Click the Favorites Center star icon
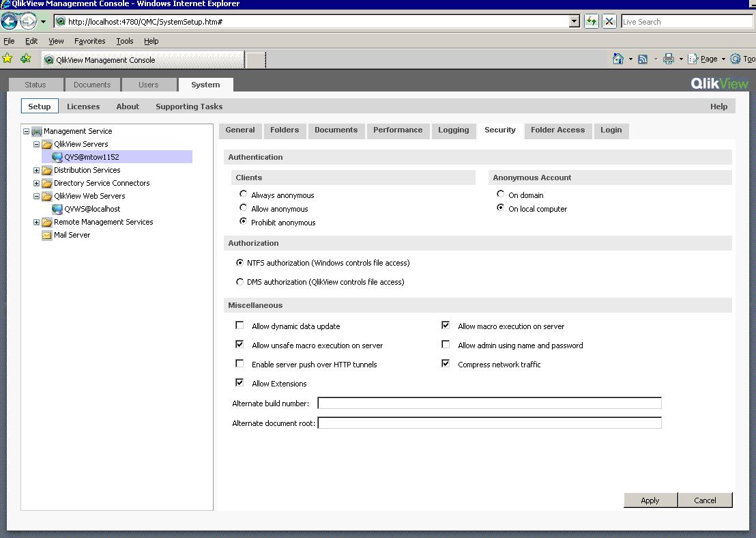The width and height of the screenshot is (756, 538). coord(8,59)
